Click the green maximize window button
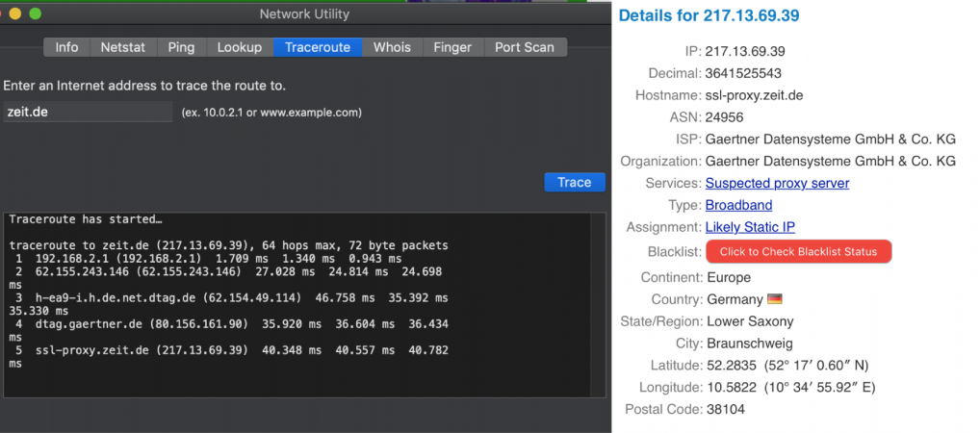The width and height of the screenshot is (980, 433). click(36, 14)
